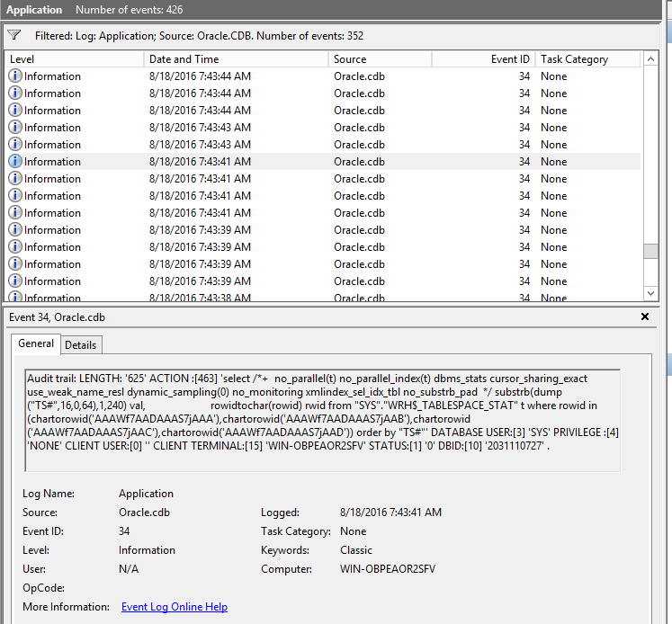The image size is (672, 624).
Task: Click the filter funnel icon
Action: point(14,35)
